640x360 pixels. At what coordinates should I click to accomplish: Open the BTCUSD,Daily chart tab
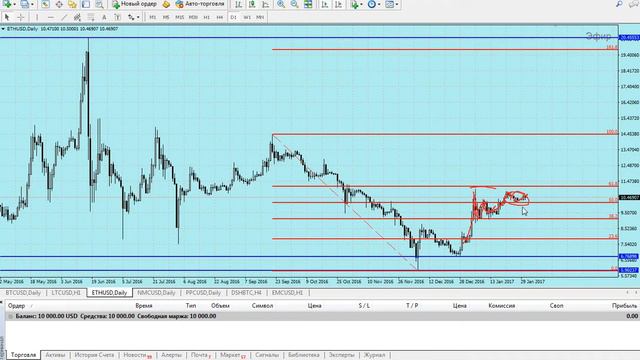[23, 293]
